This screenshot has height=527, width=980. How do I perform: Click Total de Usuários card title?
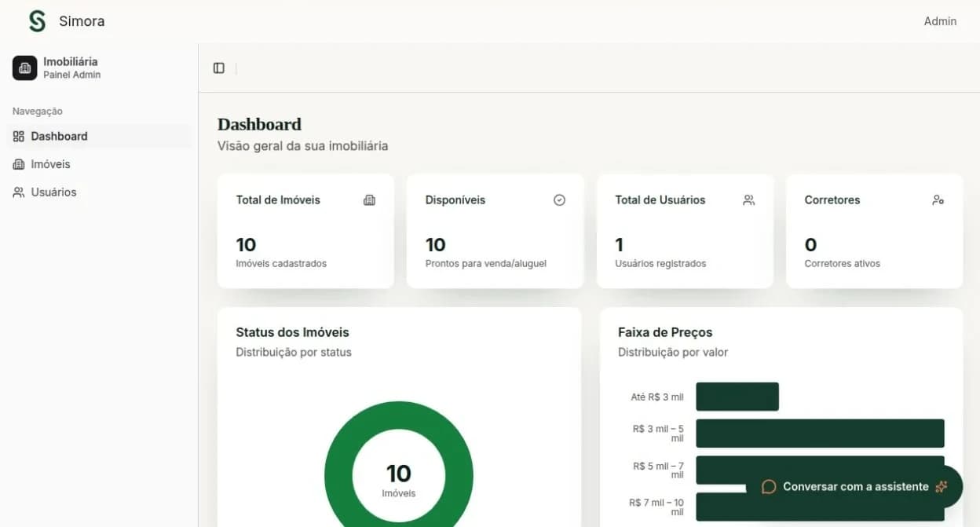coord(660,200)
